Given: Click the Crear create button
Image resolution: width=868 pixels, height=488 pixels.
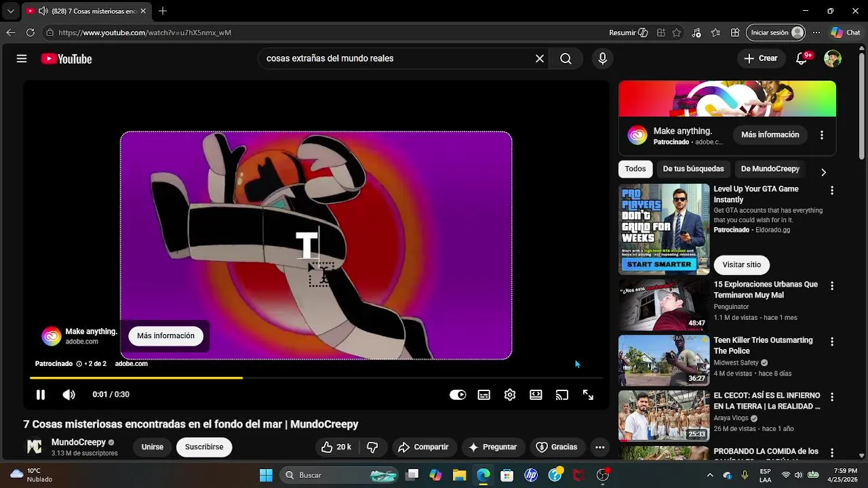Looking at the screenshot, I should pos(760,59).
